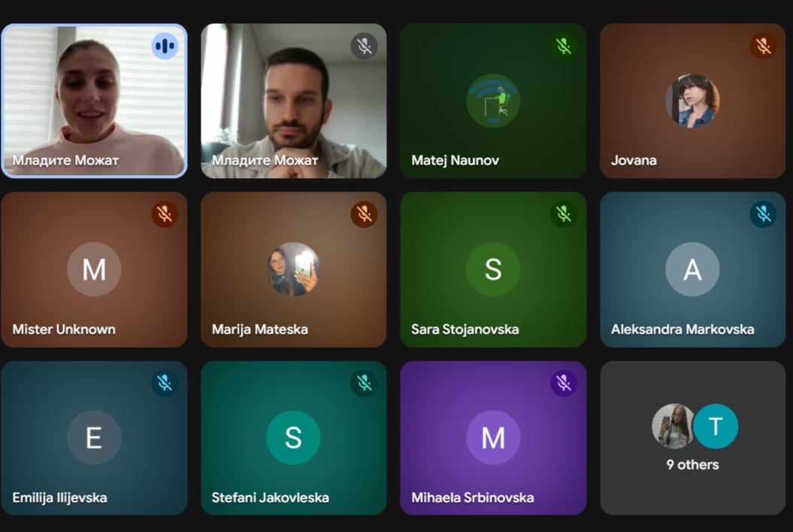Click Mister Unknown's muted microphone icon
Viewport: 793px width, 532px height.
tap(165, 214)
